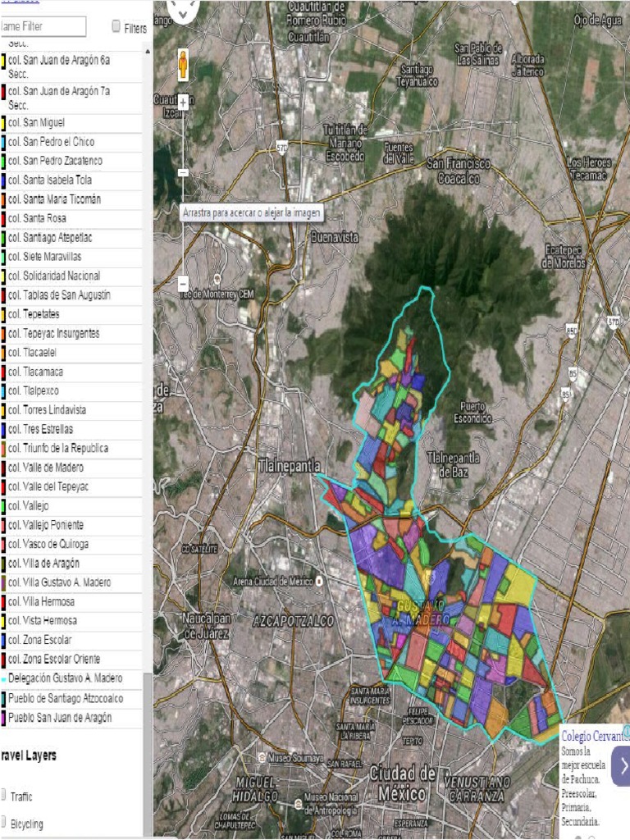Click the AZCAPOTZALCO map label
Viewport: 630px width, 840px height.
[293, 621]
